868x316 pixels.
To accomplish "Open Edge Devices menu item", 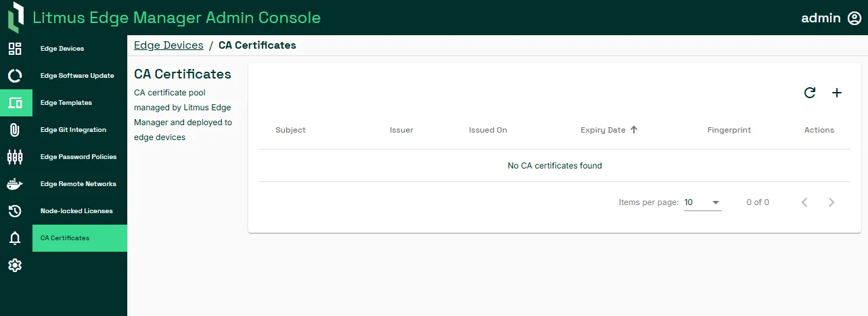I will pos(80,49).
